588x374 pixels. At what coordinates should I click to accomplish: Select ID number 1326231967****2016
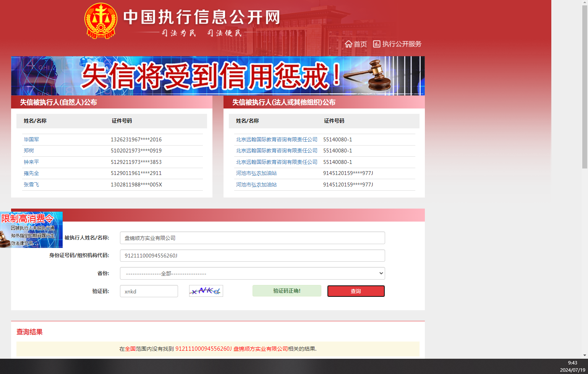coord(136,139)
